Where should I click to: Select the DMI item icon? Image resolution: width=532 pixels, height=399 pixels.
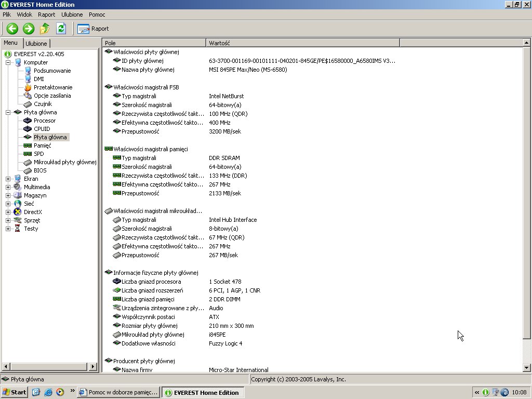click(28, 79)
